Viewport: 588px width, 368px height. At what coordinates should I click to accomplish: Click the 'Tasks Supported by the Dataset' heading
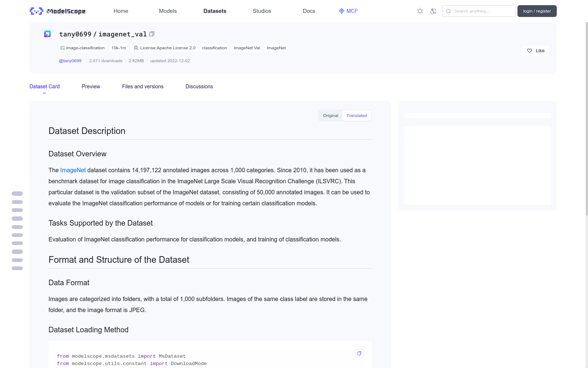click(x=101, y=223)
